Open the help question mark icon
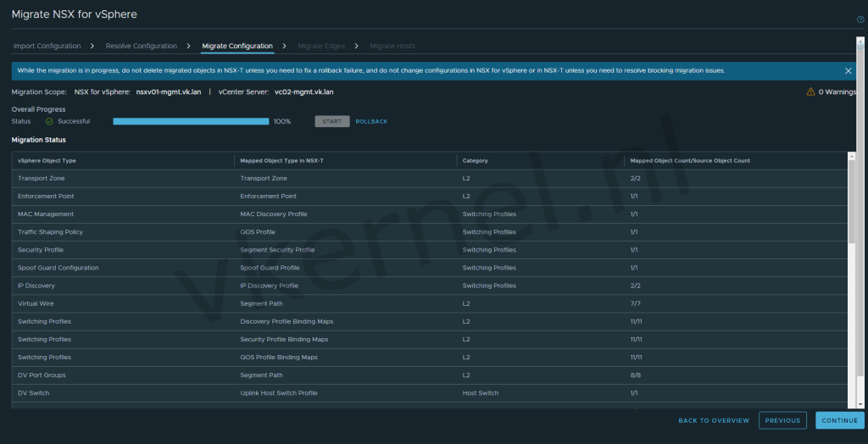The height and width of the screenshot is (444, 868). coord(860,19)
